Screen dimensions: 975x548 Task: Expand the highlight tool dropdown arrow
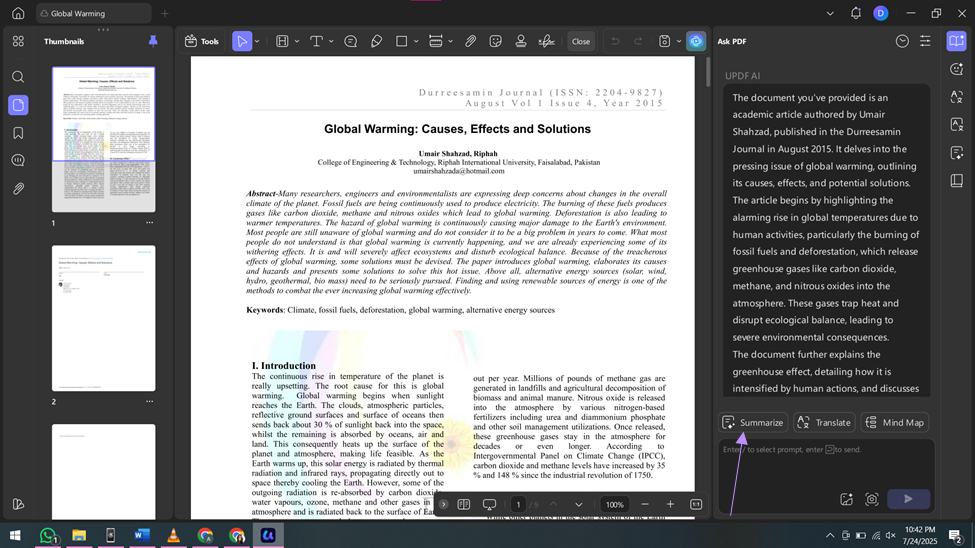297,42
